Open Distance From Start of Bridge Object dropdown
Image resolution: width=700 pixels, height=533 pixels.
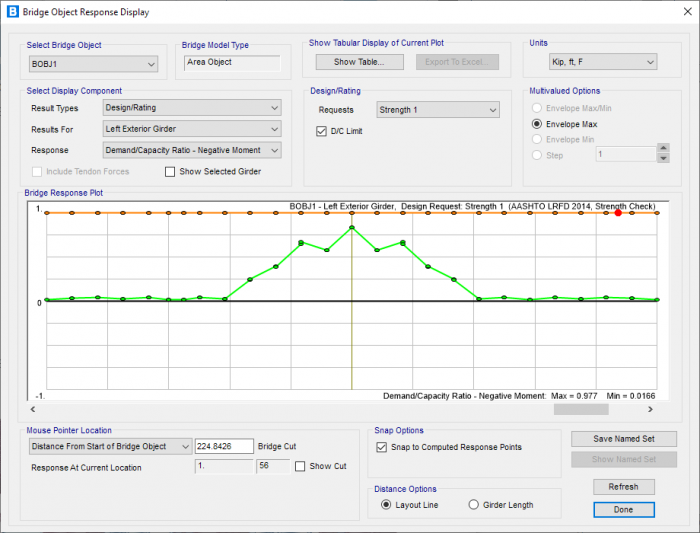tap(110, 446)
